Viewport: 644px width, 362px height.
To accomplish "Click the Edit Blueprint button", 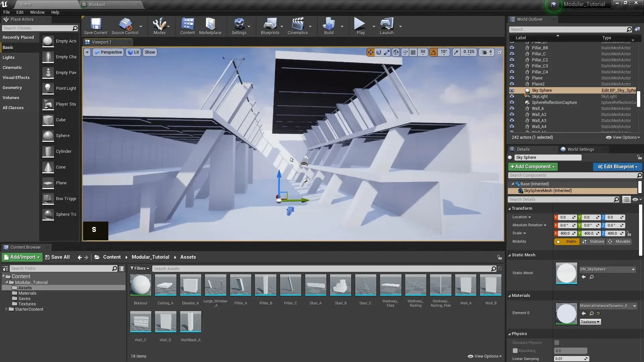I will click(x=617, y=167).
